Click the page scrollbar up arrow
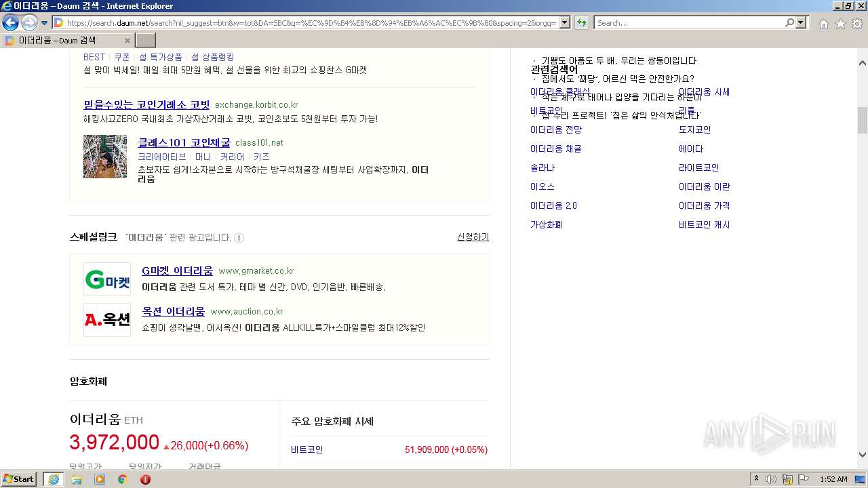 coord(863,62)
